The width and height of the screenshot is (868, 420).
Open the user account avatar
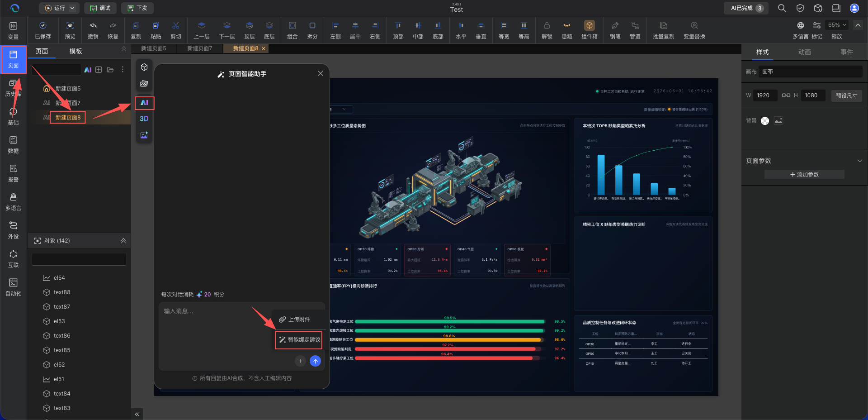coord(854,8)
